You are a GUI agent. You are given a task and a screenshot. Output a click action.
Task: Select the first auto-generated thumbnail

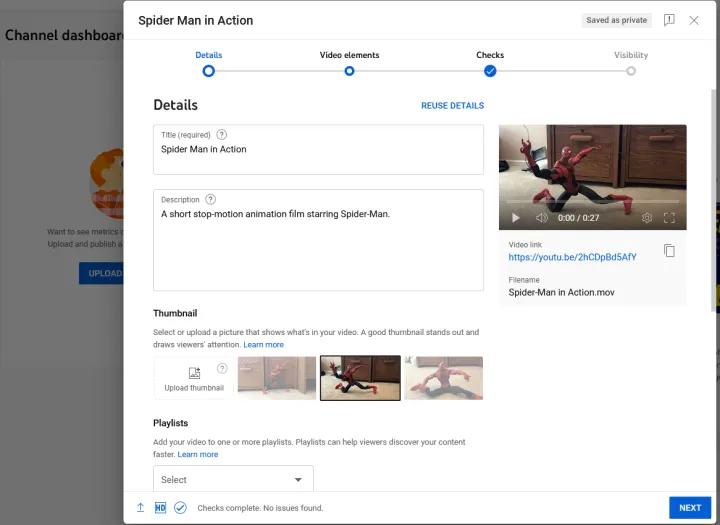coord(277,378)
